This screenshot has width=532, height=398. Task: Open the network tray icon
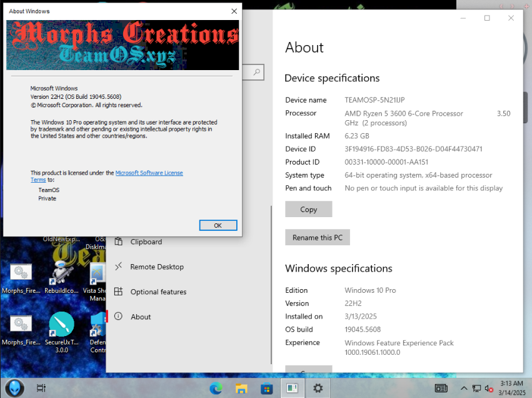tap(477, 389)
